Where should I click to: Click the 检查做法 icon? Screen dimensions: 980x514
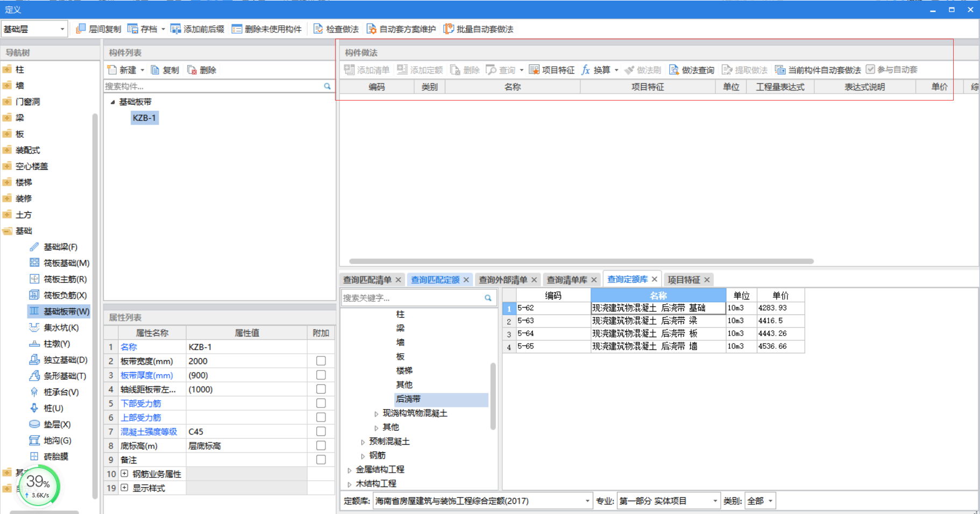[x=318, y=29]
